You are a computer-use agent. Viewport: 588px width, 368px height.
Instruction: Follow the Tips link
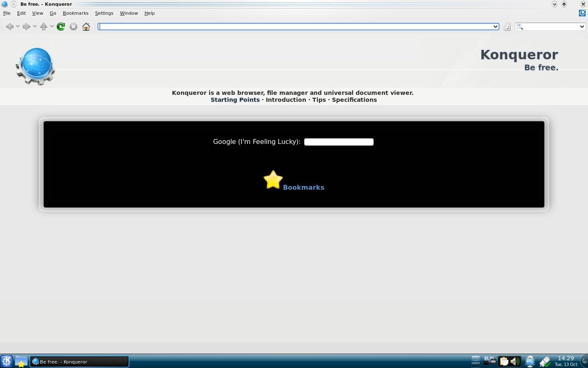(x=319, y=100)
